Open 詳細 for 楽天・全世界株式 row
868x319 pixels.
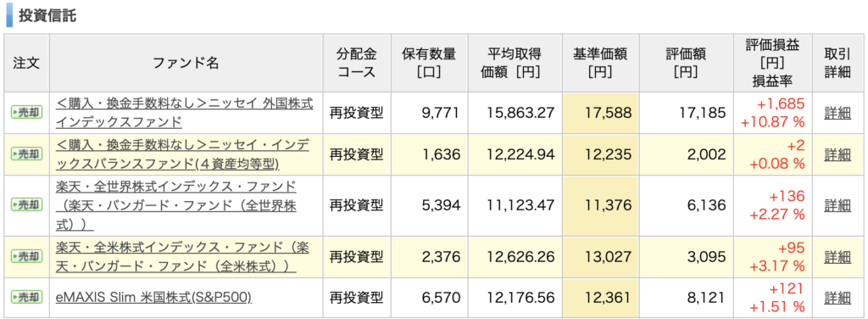click(837, 205)
